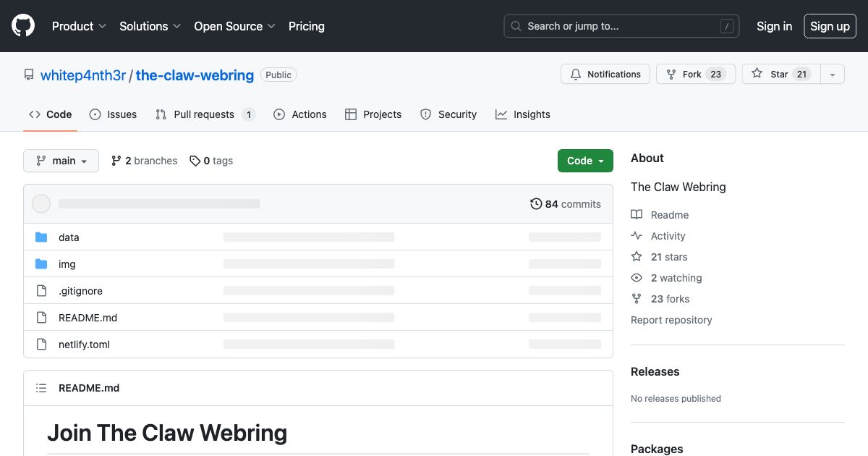Click the tags icon showing 0 tags
Screen dimensions: 868x456
(x=195, y=160)
